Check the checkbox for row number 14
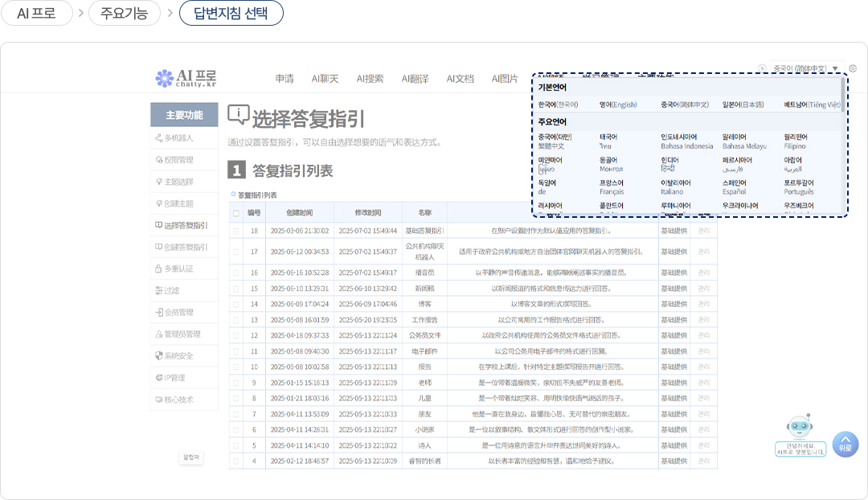This screenshot has width=868, height=500. click(x=235, y=305)
